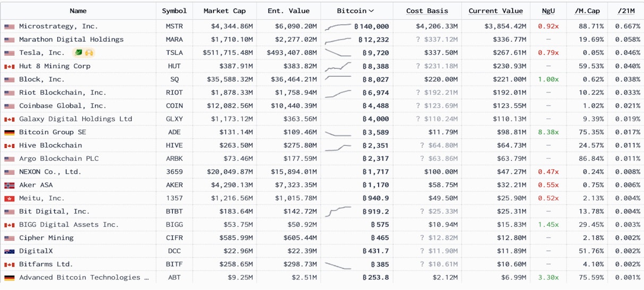Click the Bitcoin trend sparkline in the Tesla row
The width and height of the screenshot is (644, 290).
(338, 53)
